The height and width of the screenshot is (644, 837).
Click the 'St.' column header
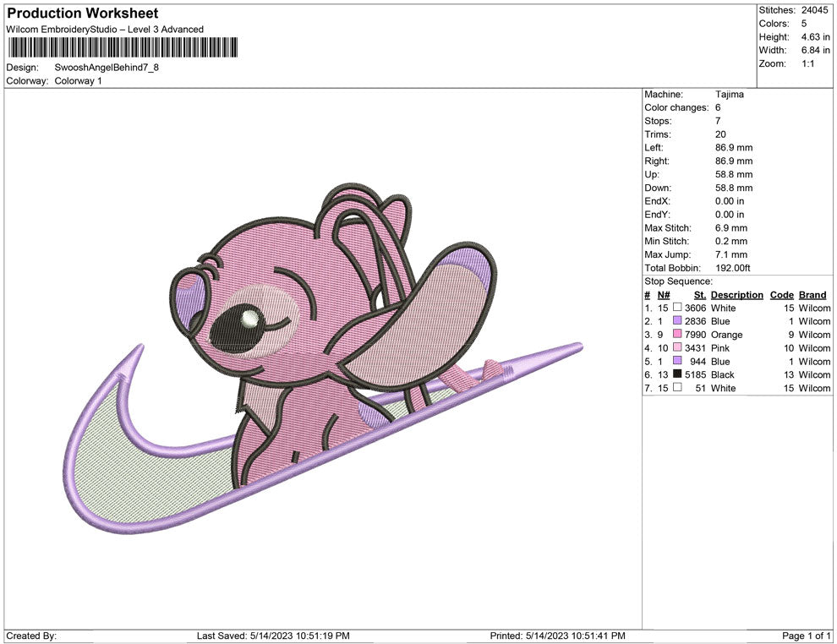700,294
